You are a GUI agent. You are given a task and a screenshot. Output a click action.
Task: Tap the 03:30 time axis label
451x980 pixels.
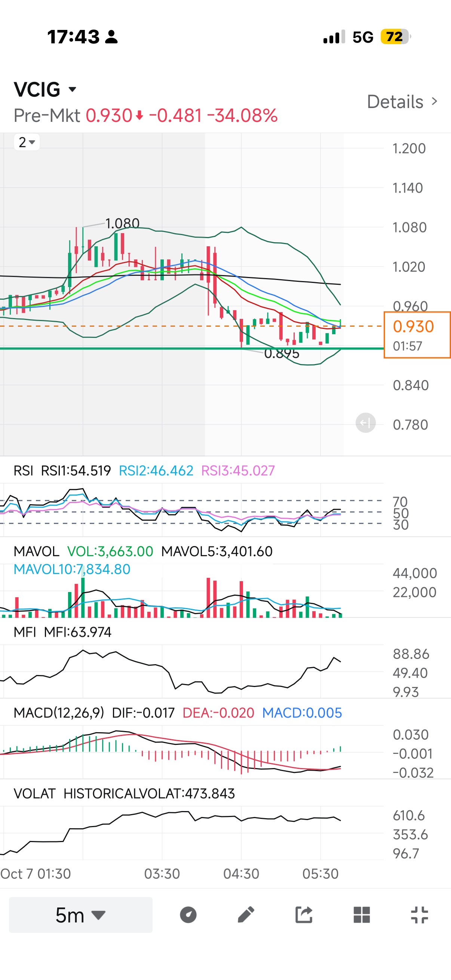[x=162, y=874]
